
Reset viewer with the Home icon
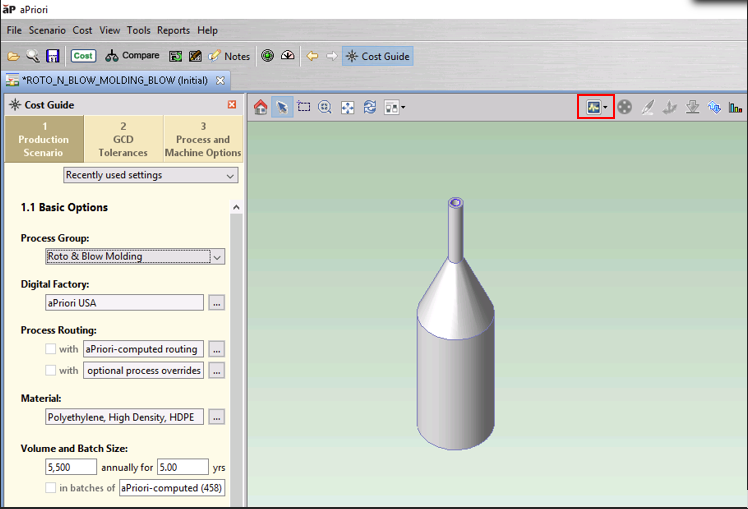260,107
